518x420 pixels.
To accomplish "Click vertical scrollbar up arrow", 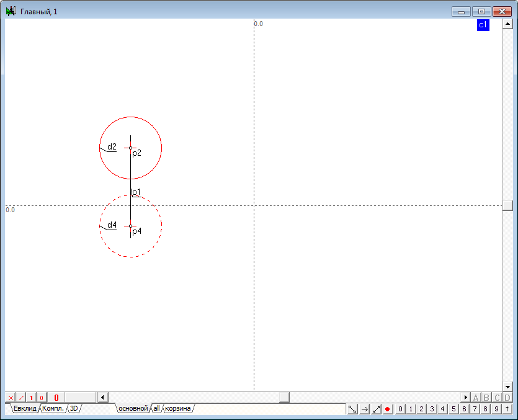I will pos(507,24).
